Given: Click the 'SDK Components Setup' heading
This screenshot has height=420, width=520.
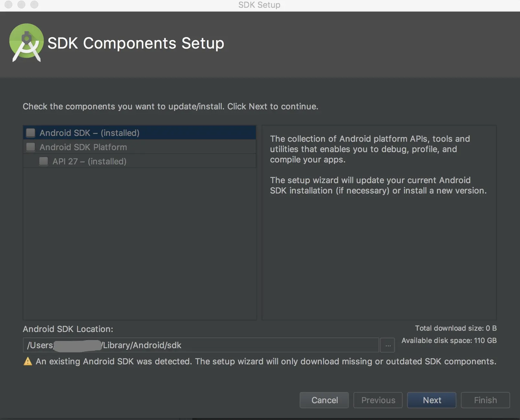Looking at the screenshot, I should click(x=136, y=43).
